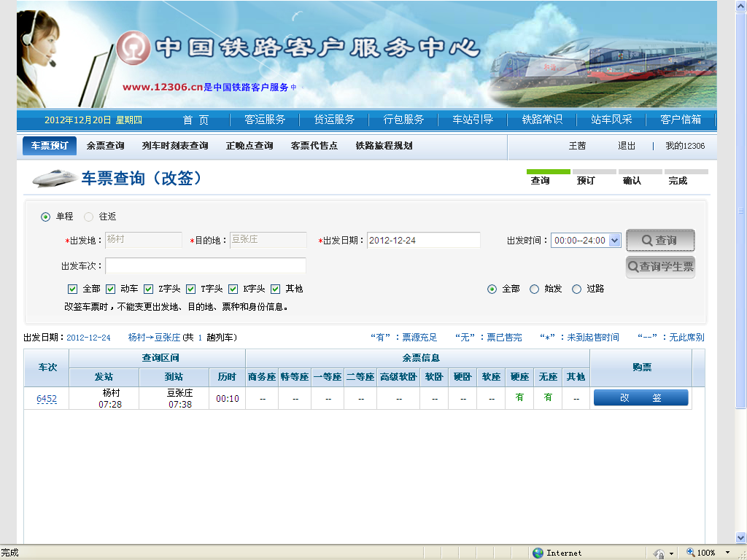Toggle the K字头 checkbox

(233, 289)
